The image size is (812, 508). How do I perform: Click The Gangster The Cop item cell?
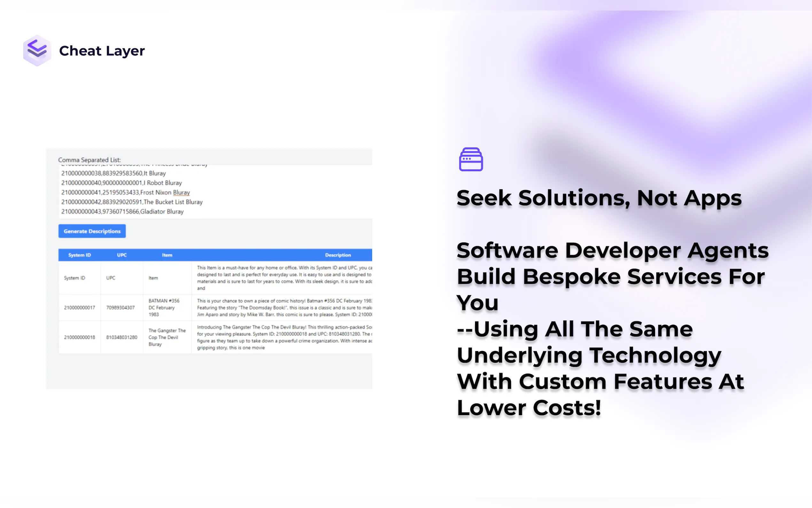[x=167, y=337]
